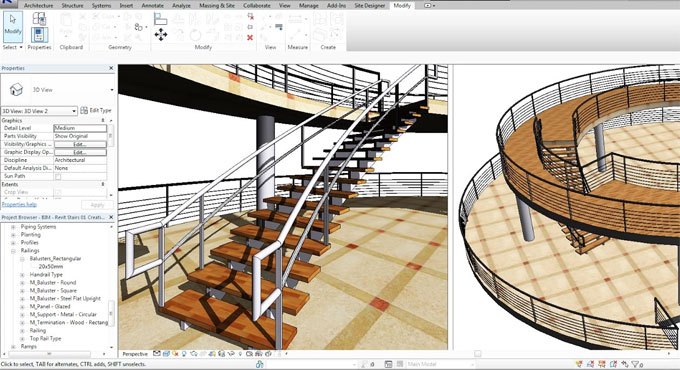Select the Modify arrow tool

point(13,26)
